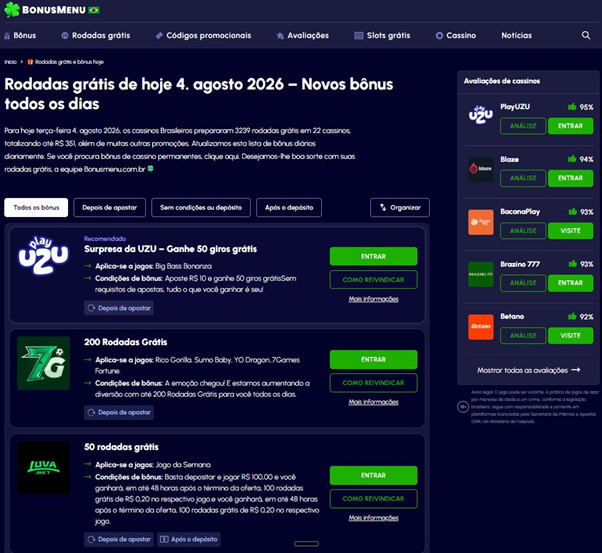Click Após o depósito tag on Luva offer
Screen dimensions: 602x553
tap(189, 539)
